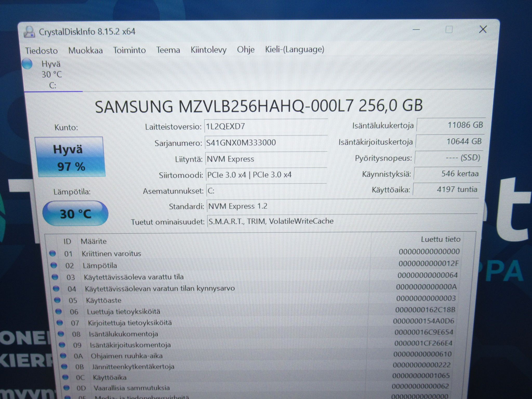Click status dot for Ohjaimen ruuhka-aika
The width and height of the screenshot is (532, 399).
pos(63,356)
